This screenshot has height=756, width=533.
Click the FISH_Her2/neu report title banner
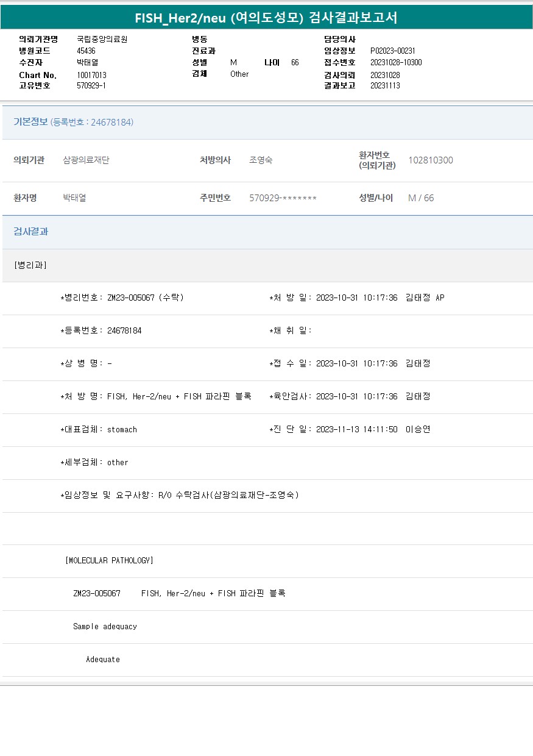(x=266, y=17)
